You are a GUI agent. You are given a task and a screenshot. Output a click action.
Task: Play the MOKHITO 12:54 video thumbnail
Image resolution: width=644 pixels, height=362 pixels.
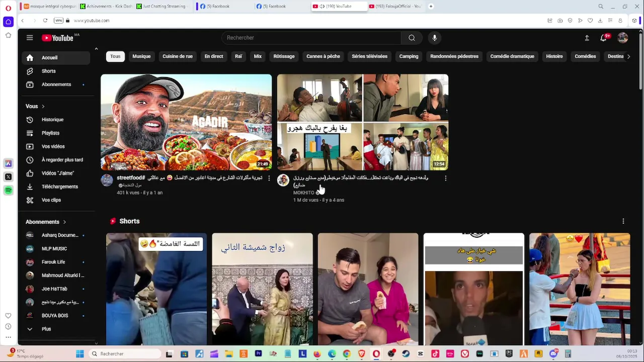pos(363,122)
